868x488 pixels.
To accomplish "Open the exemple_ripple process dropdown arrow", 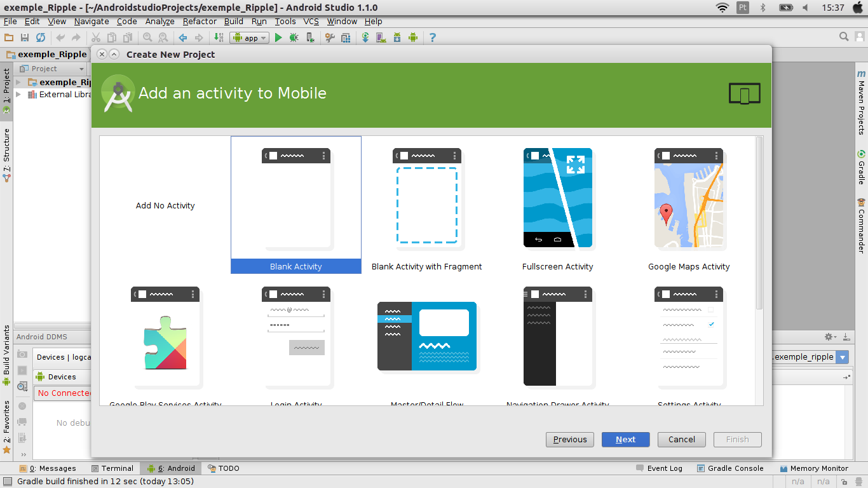I will pos(843,357).
